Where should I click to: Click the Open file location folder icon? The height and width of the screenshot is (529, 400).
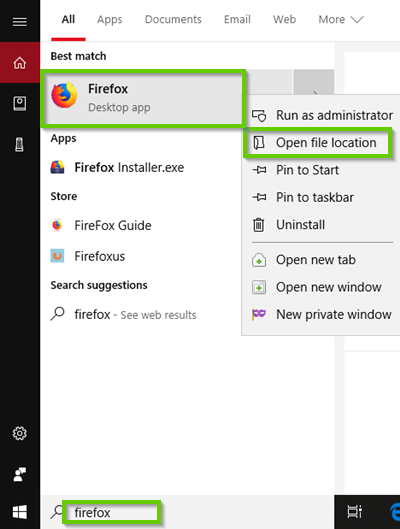pos(259,143)
